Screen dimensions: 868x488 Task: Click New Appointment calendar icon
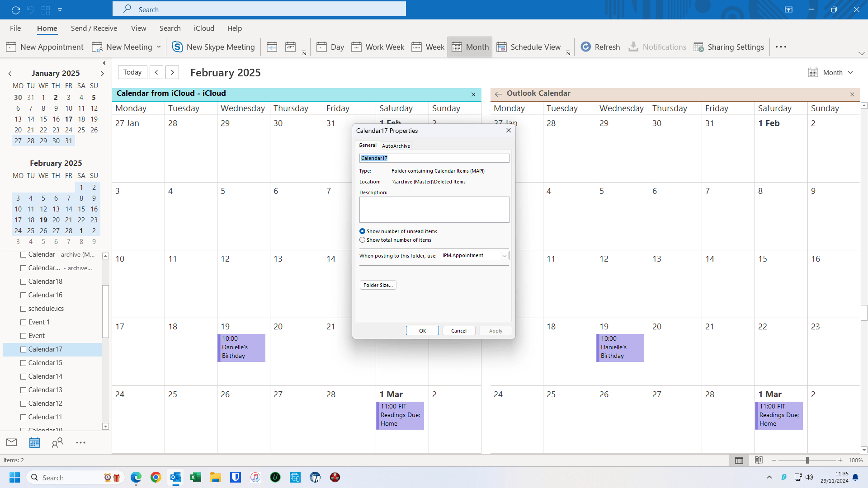coord(11,47)
